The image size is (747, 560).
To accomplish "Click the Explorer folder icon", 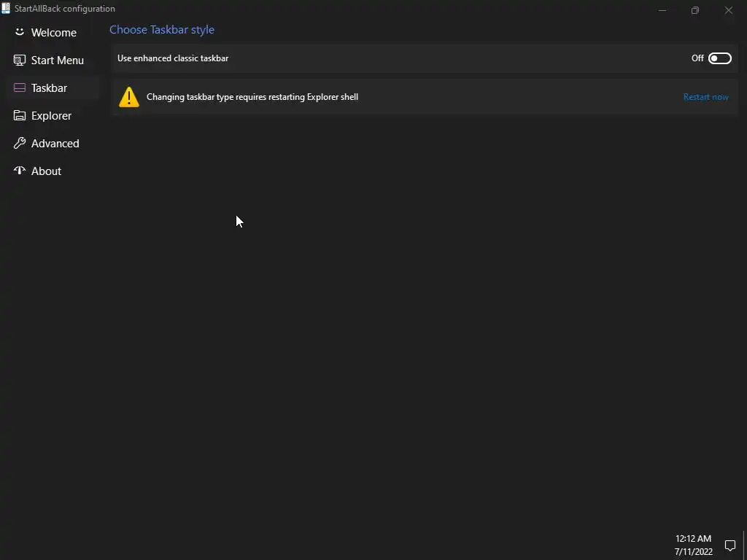I will [20, 115].
